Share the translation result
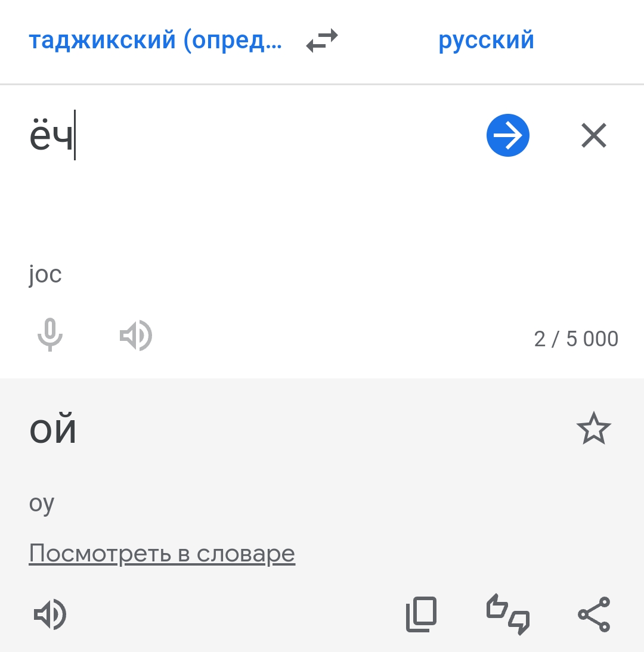Viewport: 644px width, 652px height. click(x=594, y=614)
